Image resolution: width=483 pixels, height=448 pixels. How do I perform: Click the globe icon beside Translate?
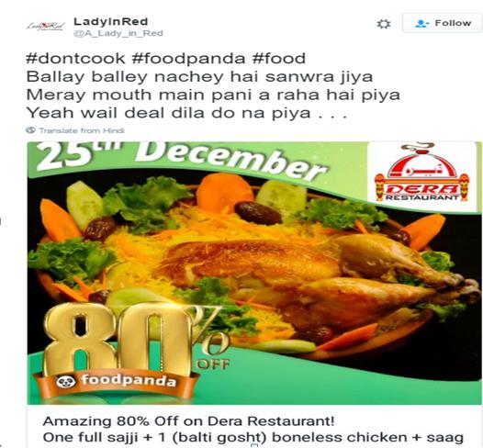[x=30, y=130]
